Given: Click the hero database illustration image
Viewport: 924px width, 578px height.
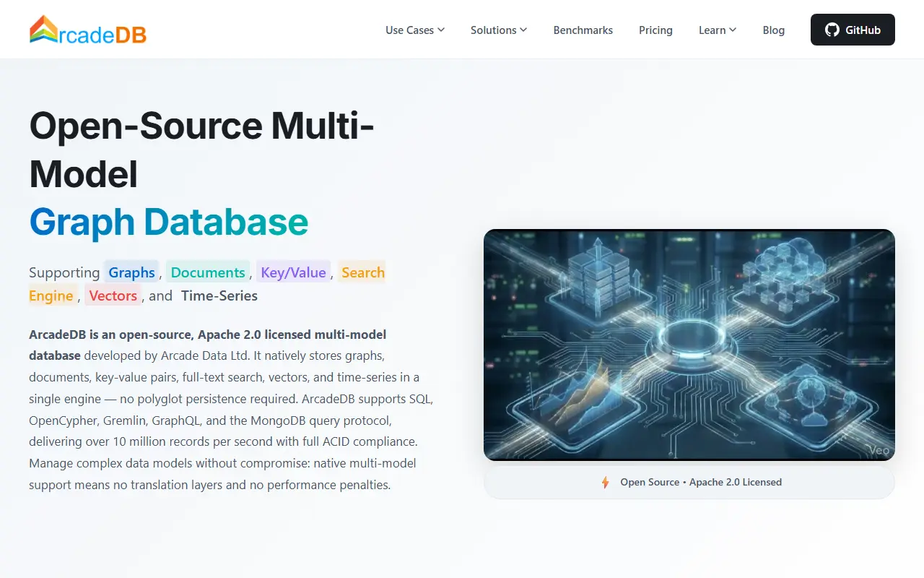Looking at the screenshot, I should [x=689, y=345].
